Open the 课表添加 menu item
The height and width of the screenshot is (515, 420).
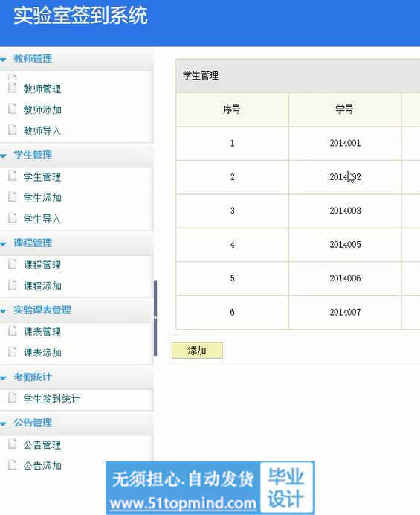(x=42, y=353)
